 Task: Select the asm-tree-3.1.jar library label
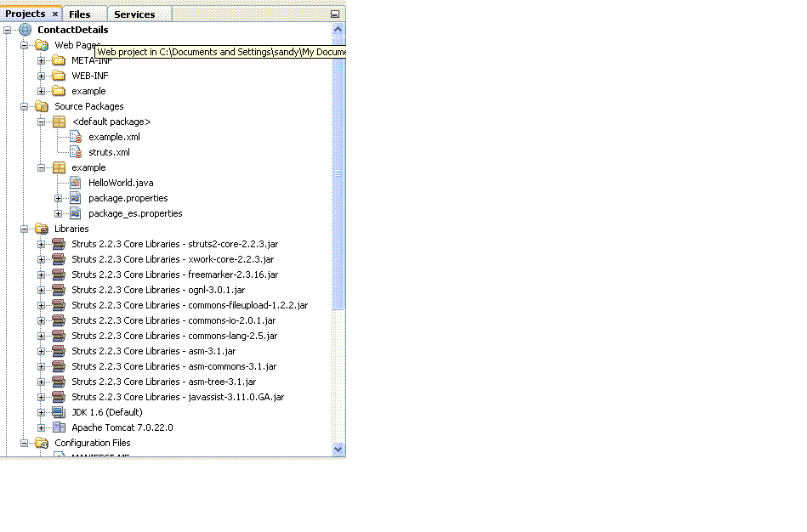pos(163,382)
